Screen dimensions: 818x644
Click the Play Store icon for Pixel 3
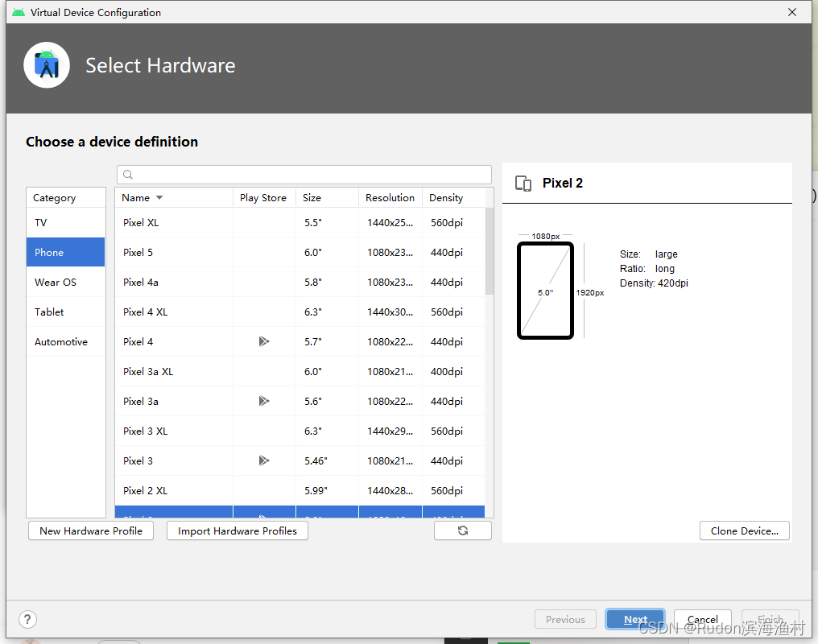pos(264,460)
